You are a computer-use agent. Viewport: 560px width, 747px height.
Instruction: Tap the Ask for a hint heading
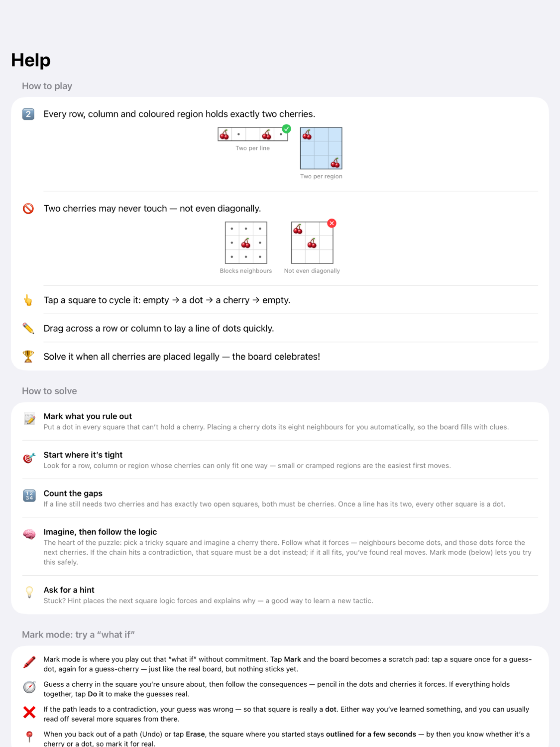69,590
